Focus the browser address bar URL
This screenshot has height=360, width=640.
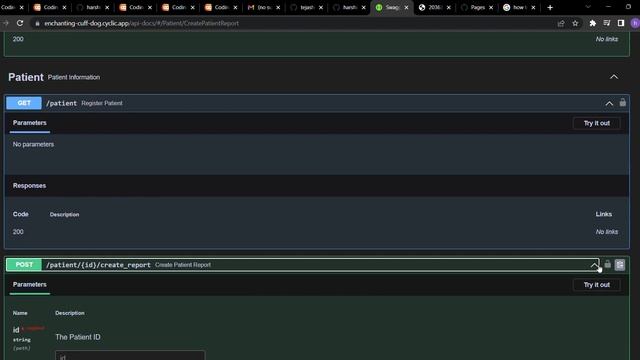141,24
